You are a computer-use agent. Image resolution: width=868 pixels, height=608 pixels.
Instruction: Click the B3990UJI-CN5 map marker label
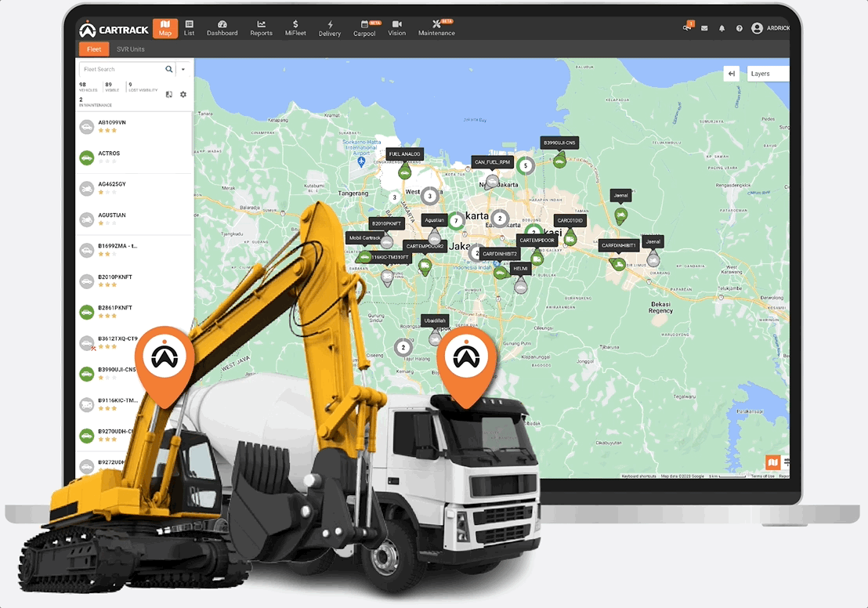pos(559,143)
